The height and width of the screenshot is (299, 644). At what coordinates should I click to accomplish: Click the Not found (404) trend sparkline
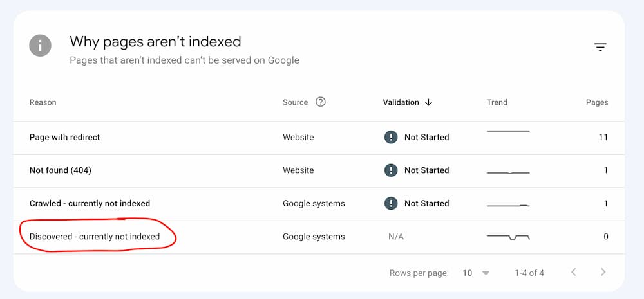click(x=508, y=173)
